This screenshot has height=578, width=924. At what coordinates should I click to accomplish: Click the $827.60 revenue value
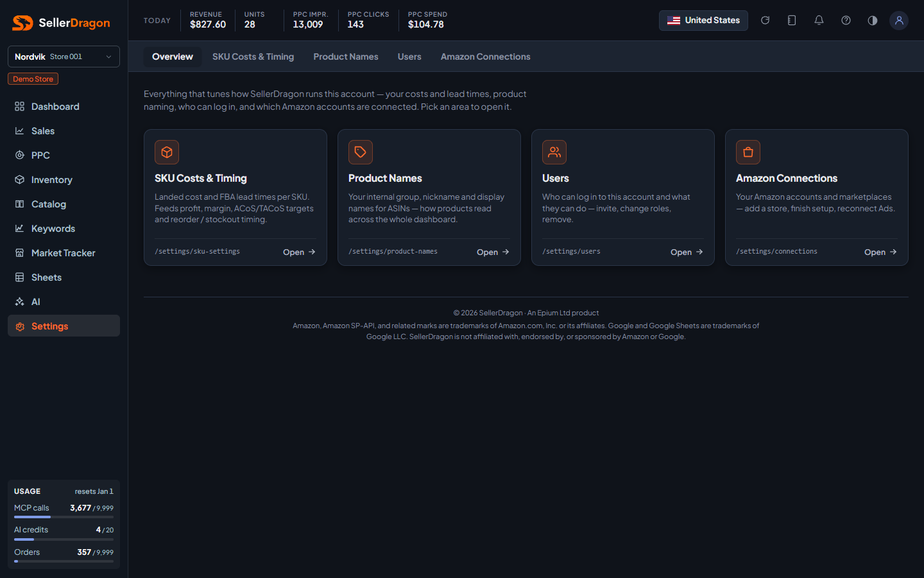coord(208,24)
